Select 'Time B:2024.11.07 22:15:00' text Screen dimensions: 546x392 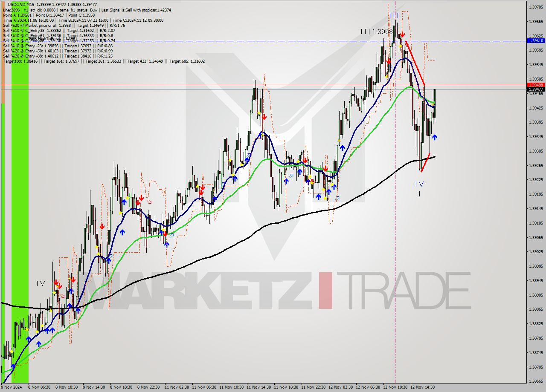coord(83,20)
